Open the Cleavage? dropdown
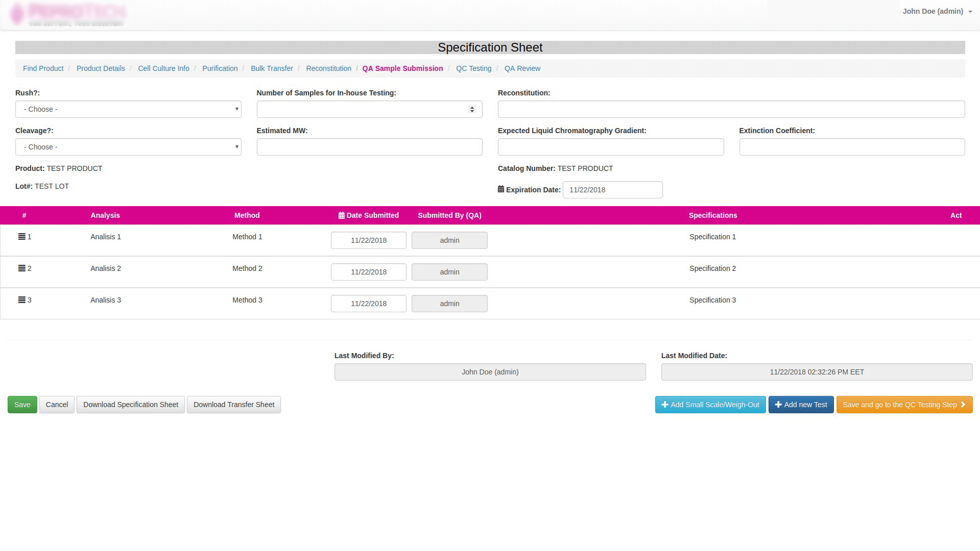This screenshot has height=551, width=980. 128,147
